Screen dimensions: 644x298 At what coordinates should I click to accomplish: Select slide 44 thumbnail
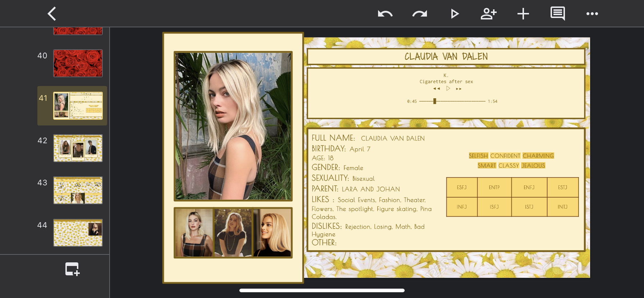[78, 232]
